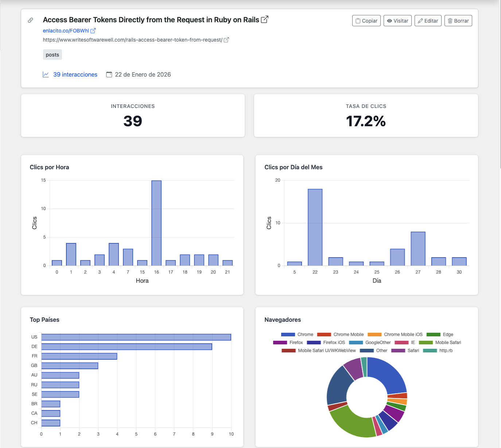Open the 39 interacciones link
Viewport: 501px width, 448px height.
(x=75, y=74)
